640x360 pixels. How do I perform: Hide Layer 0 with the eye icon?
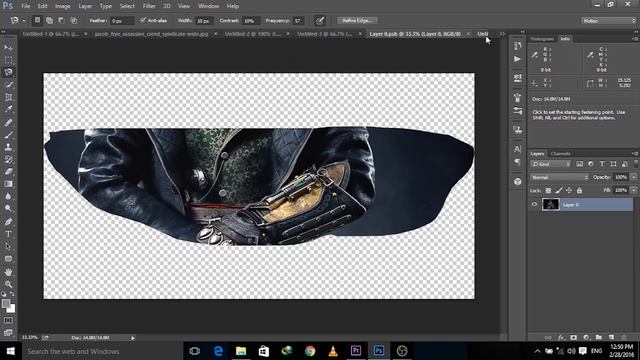pyautogui.click(x=534, y=204)
